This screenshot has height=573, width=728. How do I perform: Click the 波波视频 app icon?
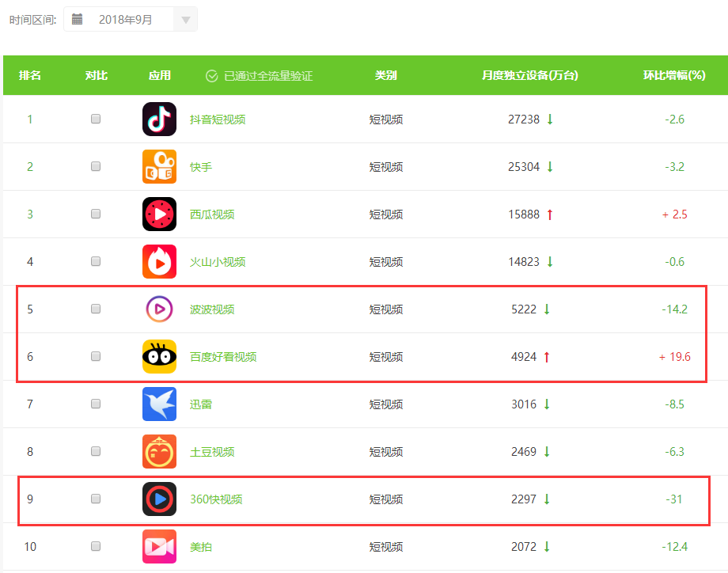[159, 309]
